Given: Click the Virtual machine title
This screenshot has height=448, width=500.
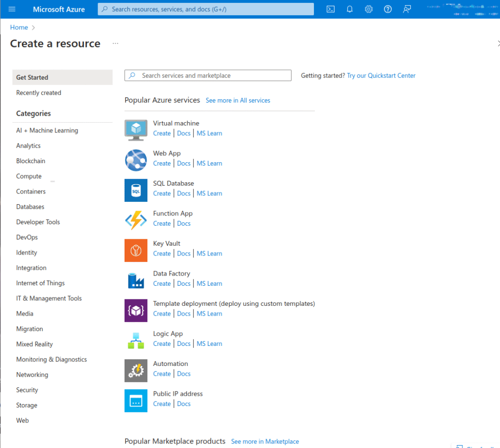Looking at the screenshot, I should [x=176, y=123].
